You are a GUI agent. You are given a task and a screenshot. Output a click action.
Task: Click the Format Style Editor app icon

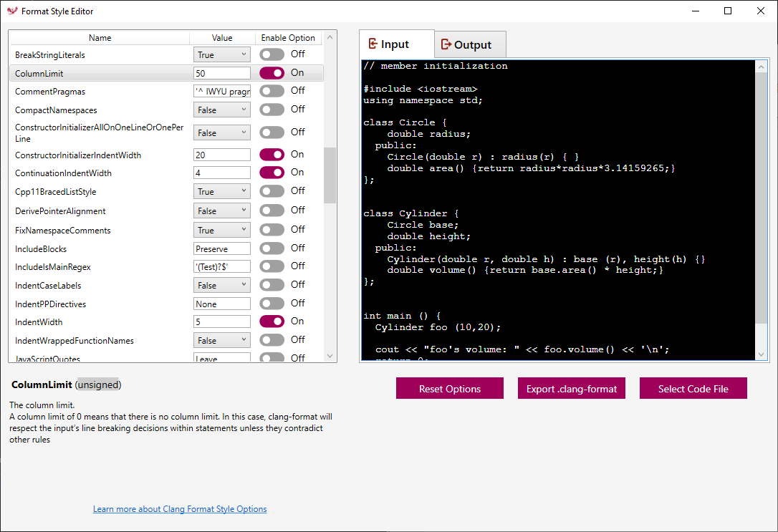tap(12, 11)
